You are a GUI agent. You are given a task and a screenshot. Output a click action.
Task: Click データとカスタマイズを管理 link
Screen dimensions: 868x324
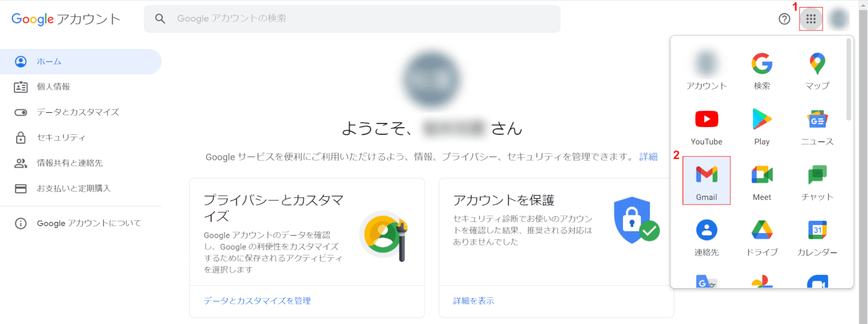[x=257, y=301]
